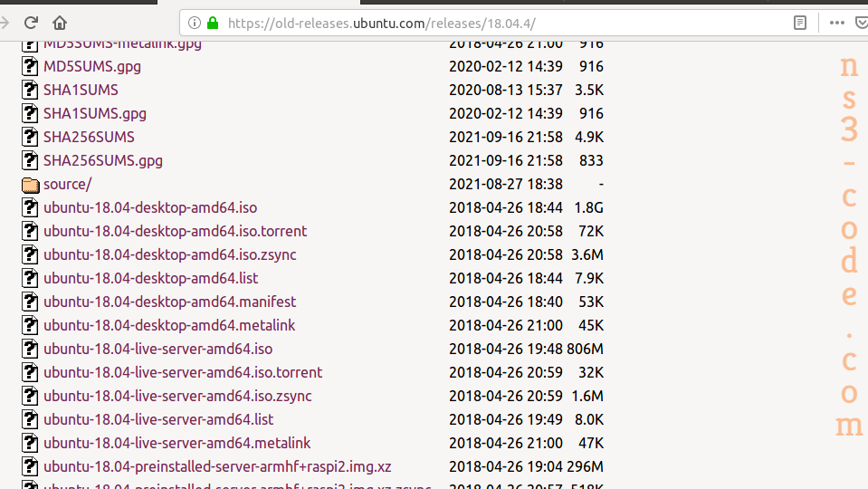Click the icon beside desktop-amd64.iso.zsync
The image size is (868, 489).
30,254
